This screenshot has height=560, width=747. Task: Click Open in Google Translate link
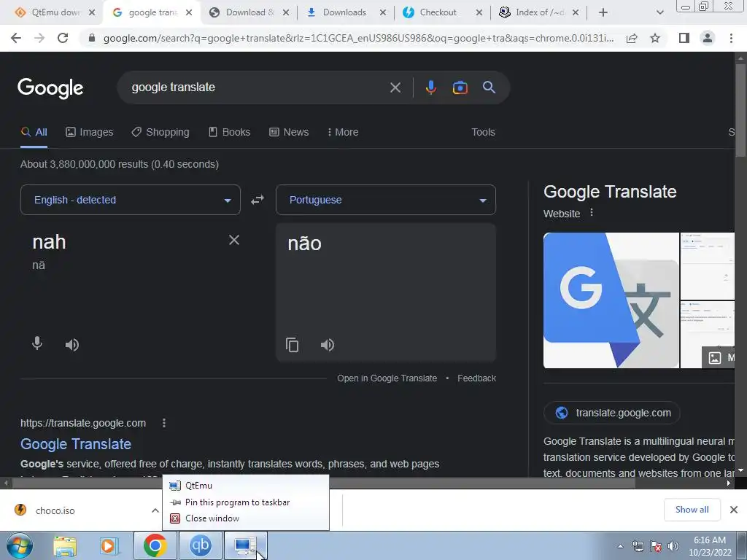(387, 378)
